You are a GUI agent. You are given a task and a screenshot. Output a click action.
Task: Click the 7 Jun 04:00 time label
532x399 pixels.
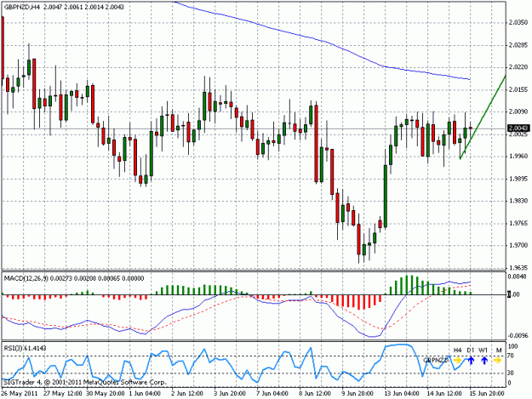tap(272, 394)
